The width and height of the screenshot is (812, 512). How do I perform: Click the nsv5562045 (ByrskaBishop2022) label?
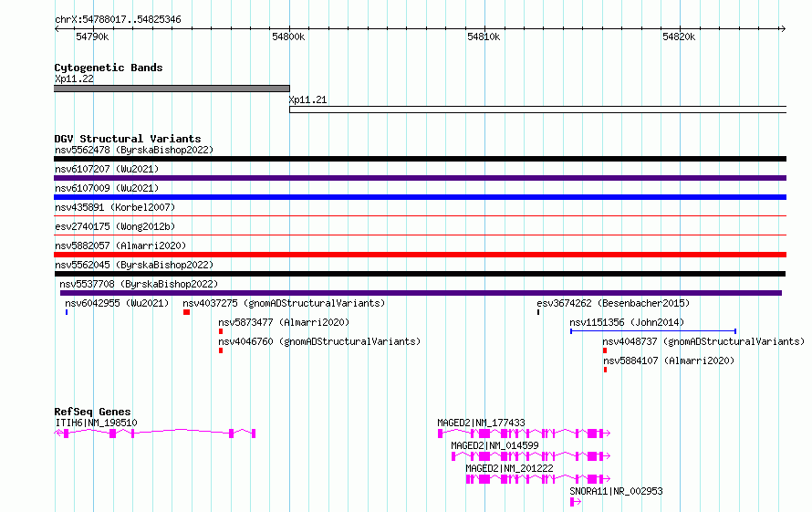[134, 265]
